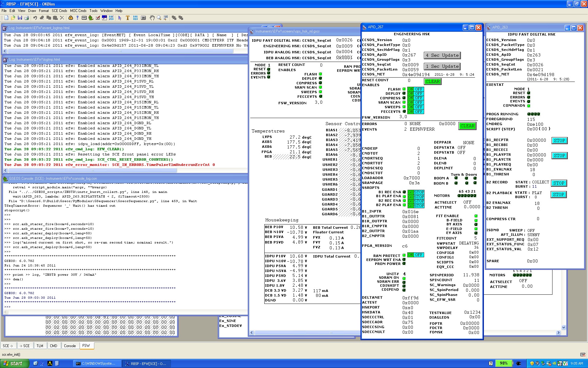Turn DEPLOY enable OFF in APID_267
The width and height of the screenshot is (588, 368).
tap(419, 94)
